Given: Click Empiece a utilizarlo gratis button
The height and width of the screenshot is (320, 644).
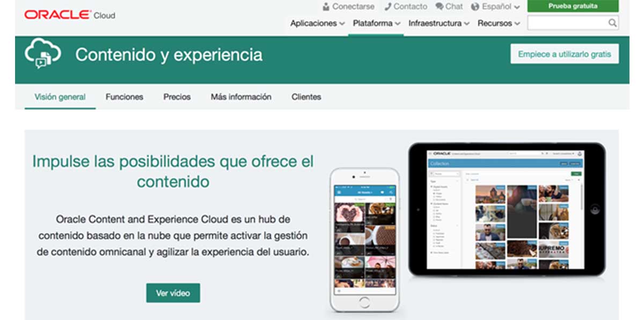Looking at the screenshot, I should coord(565,54).
